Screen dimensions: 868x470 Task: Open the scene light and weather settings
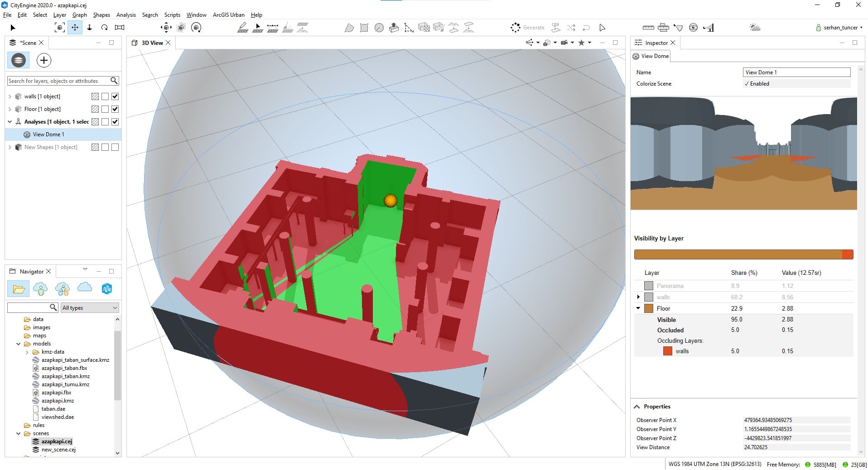click(755, 28)
